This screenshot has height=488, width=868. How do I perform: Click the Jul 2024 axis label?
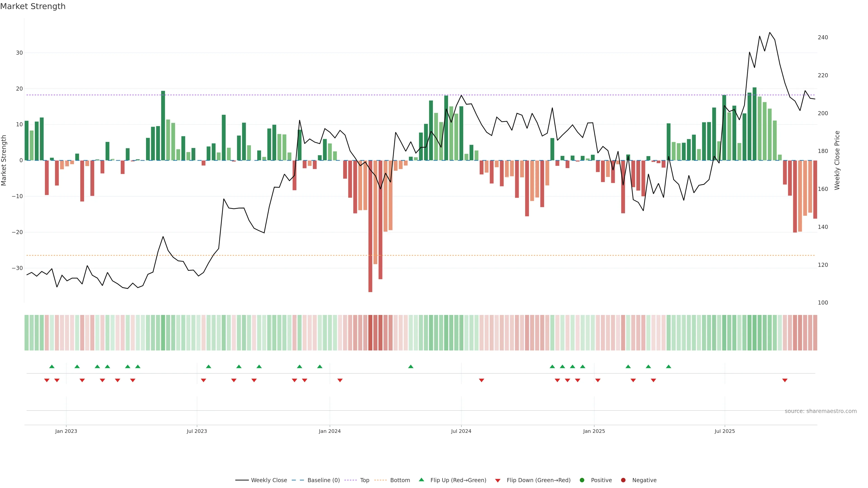tap(461, 431)
